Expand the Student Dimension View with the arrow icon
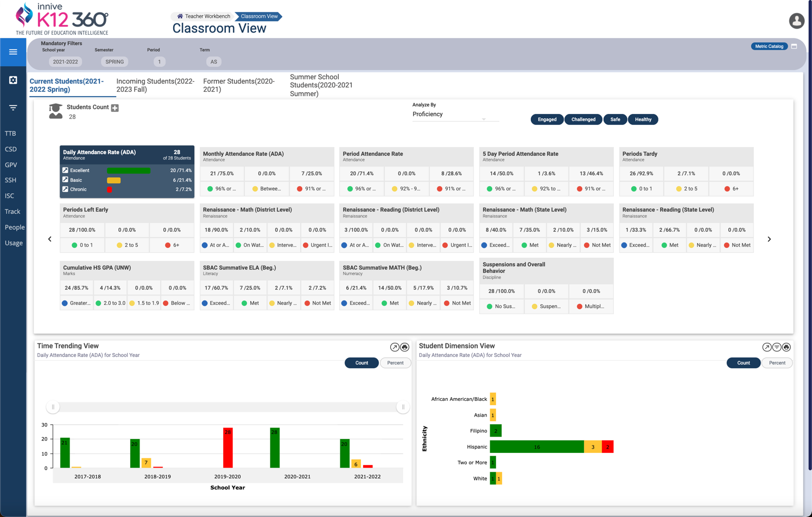The image size is (812, 517). [766, 347]
